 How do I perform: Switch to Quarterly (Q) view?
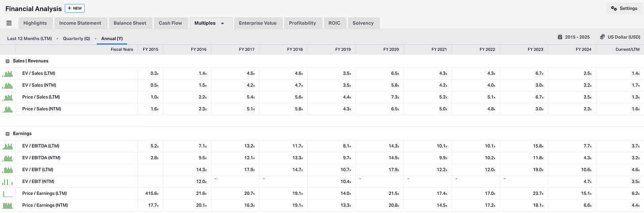click(76, 39)
